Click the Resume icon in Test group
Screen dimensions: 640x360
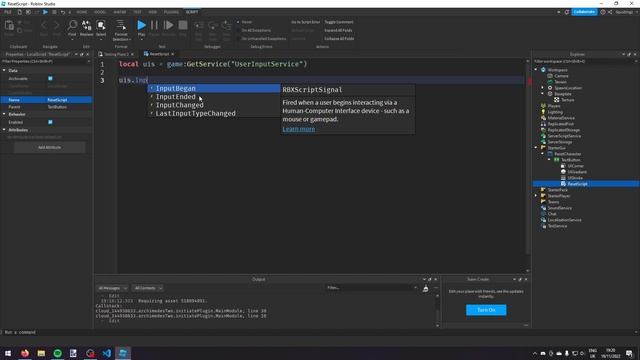[x=168, y=25]
